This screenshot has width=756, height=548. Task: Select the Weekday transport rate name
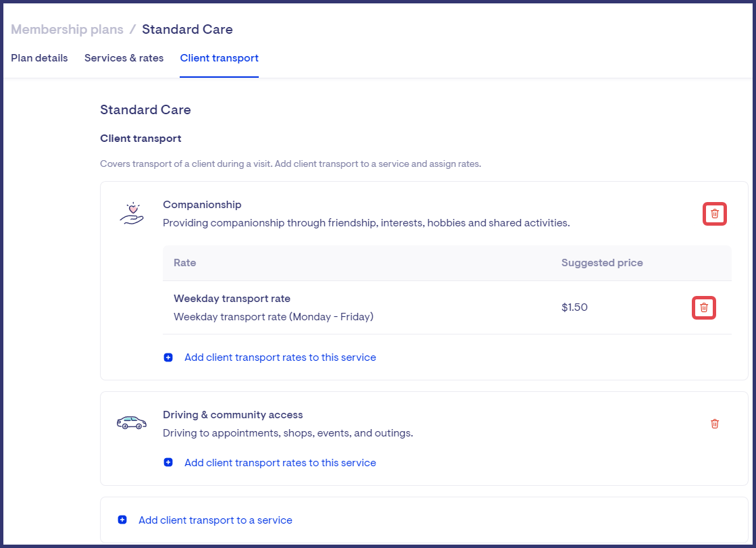coord(232,299)
